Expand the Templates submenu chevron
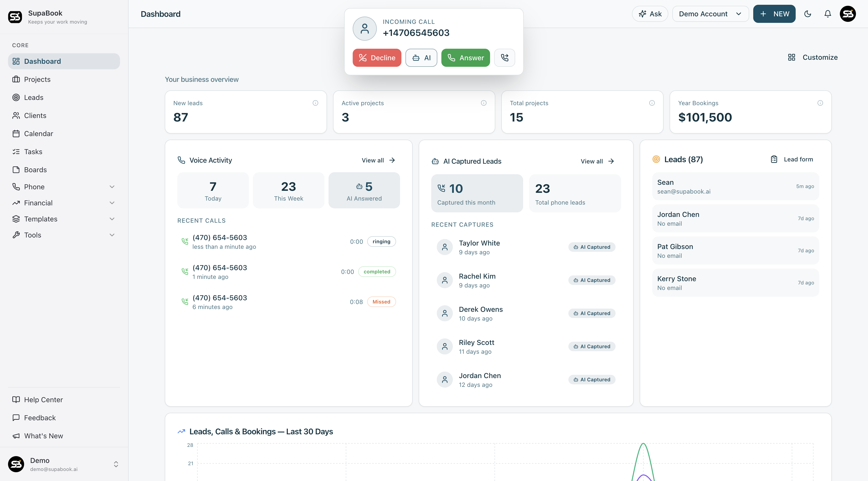This screenshot has width=868, height=481. point(112,219)
